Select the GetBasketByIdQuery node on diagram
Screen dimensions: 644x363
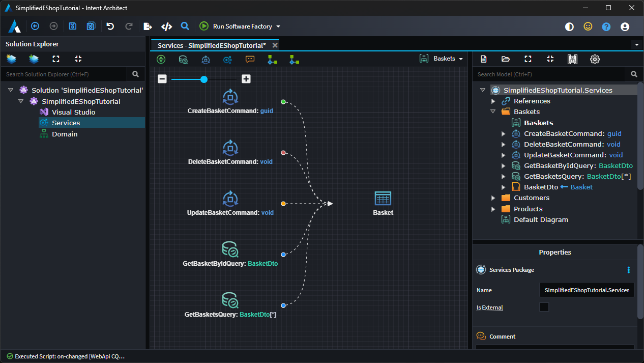click(x=230, y=255)
